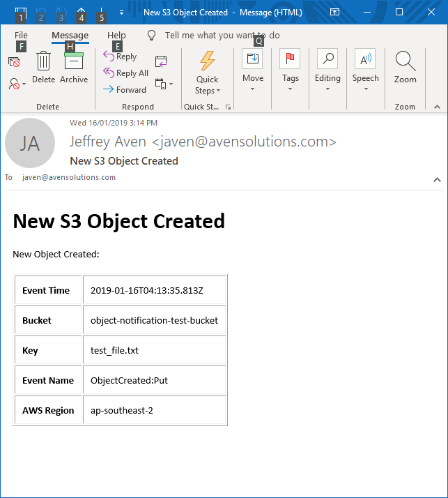Collapse the ribbon with the chevron
The height and width of the screenshot is (498, 448).
tap(438, 107)
